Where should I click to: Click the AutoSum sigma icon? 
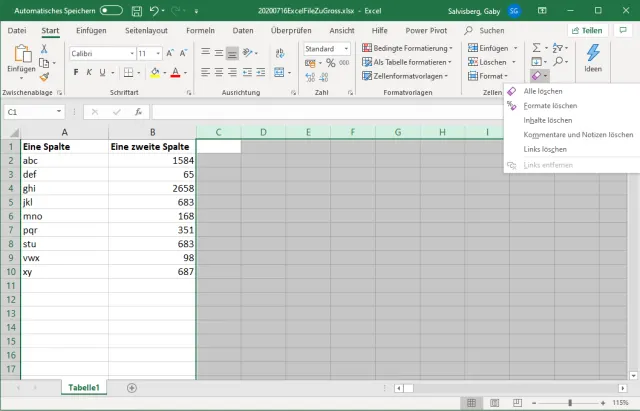tap(537, 48)
